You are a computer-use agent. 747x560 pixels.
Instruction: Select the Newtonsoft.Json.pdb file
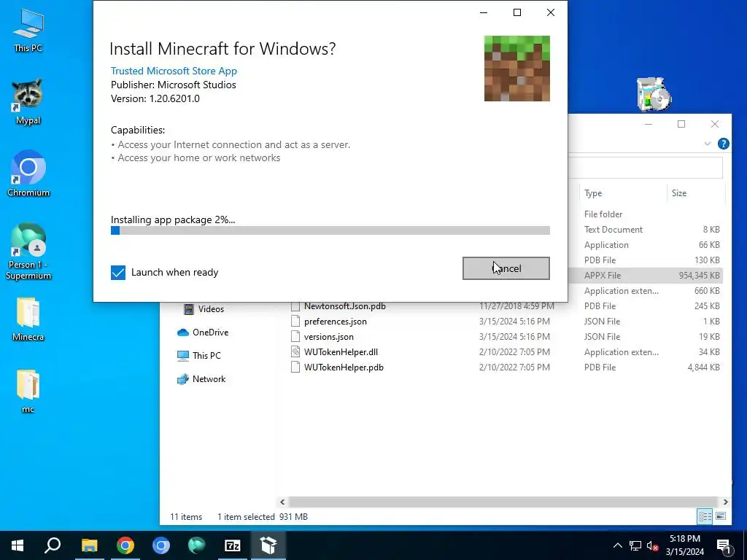[345, 306]
